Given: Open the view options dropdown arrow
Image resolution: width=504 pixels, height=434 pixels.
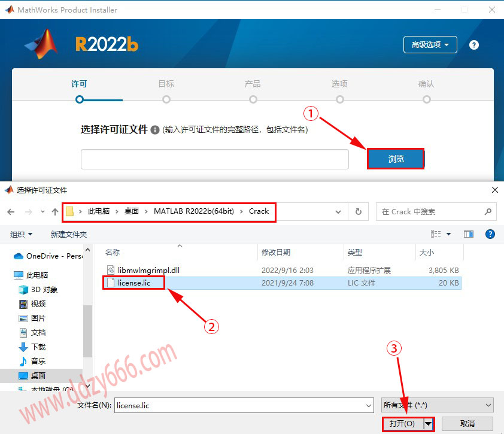Looking at the screenshot, I should click(x=448, y=234).
